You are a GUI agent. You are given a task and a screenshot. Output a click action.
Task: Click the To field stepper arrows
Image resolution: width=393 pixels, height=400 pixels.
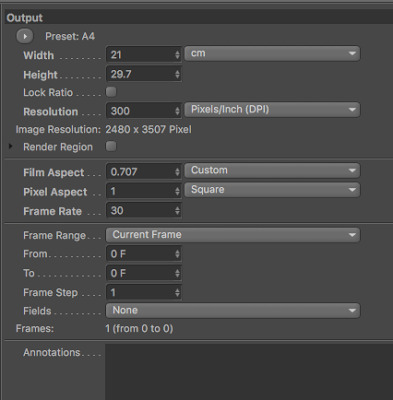(177, 273)
